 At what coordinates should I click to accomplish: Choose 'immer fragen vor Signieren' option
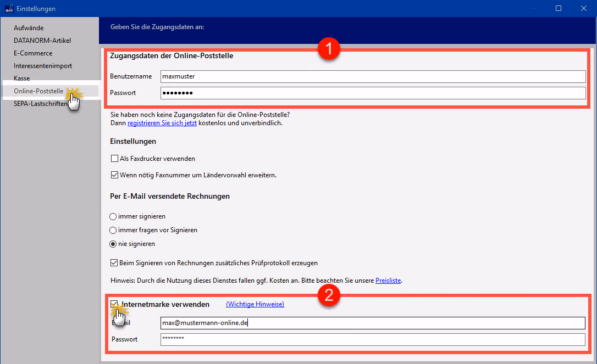tap(113, 230)
